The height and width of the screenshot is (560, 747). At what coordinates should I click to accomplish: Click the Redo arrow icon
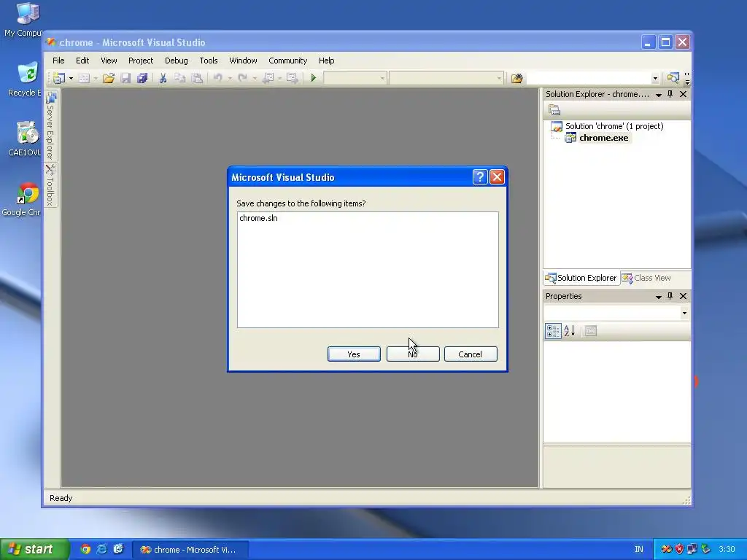click(x=242, y=78)
